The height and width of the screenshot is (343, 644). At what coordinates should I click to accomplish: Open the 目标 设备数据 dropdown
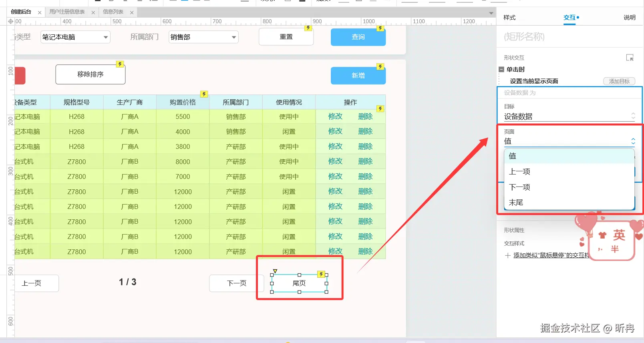570,116
